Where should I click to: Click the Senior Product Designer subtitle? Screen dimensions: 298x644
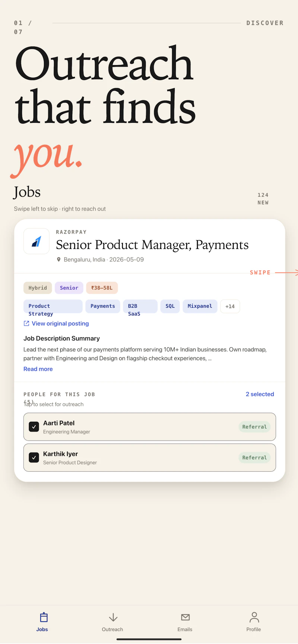click(70, 463)
